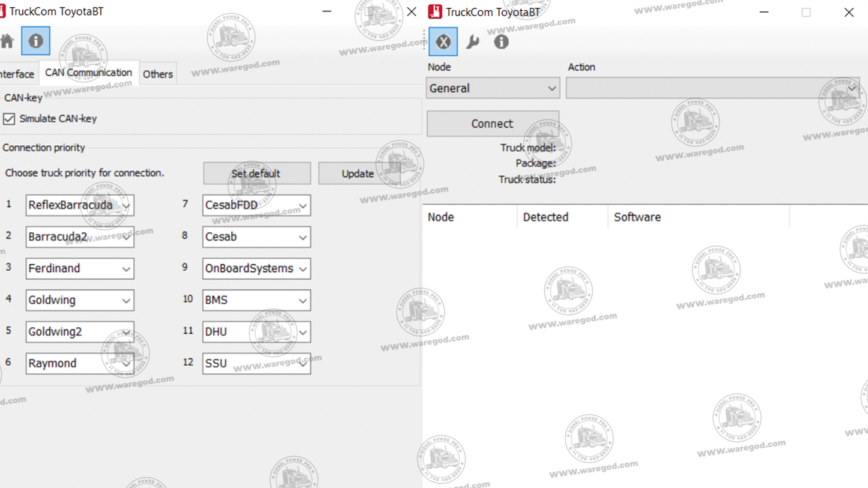
Task: Open priority 1 ReflexBarracuda dropdown
Action: tap(80, 205)
